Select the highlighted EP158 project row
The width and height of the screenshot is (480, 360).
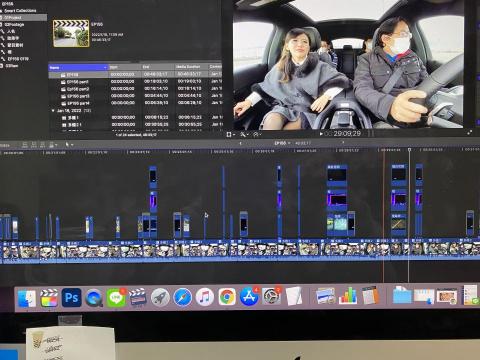135,74
